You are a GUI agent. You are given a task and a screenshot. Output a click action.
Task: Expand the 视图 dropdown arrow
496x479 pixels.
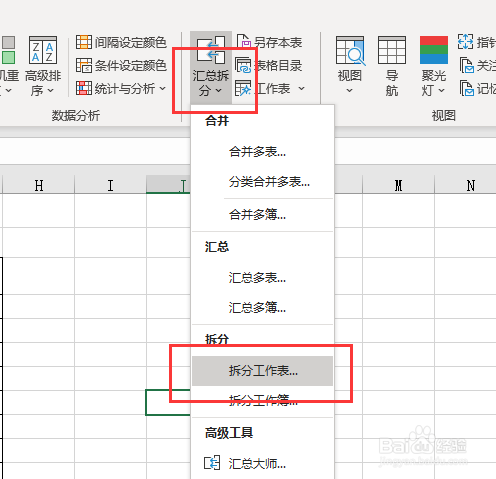point(349,90)
